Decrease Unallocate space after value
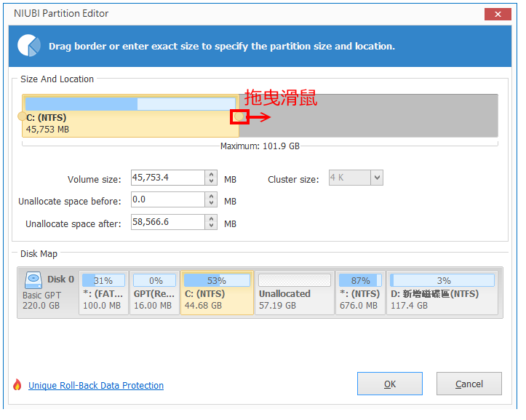Viewport: 526px width, 420px height. click(211, 226)
